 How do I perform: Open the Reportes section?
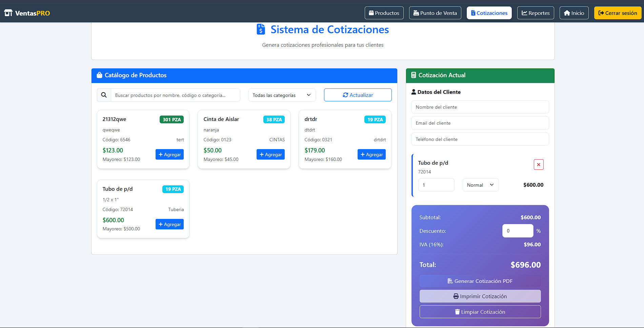(535, 13)
